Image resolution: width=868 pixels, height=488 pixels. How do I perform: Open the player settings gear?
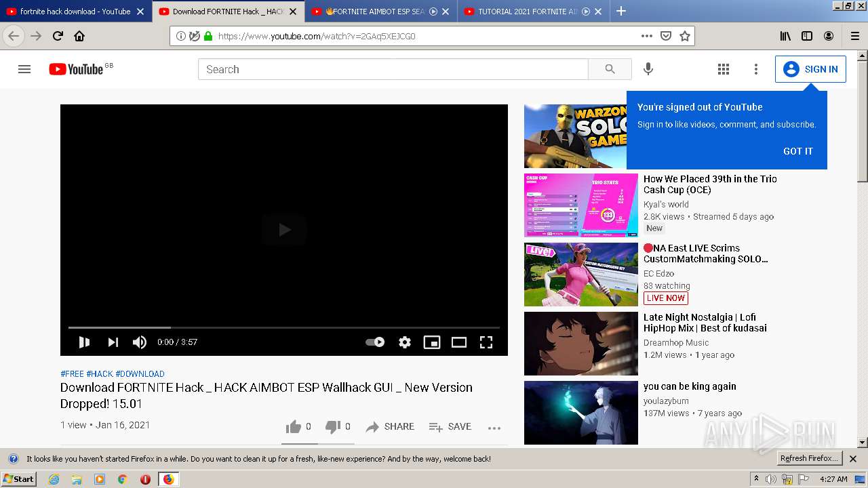405,342
